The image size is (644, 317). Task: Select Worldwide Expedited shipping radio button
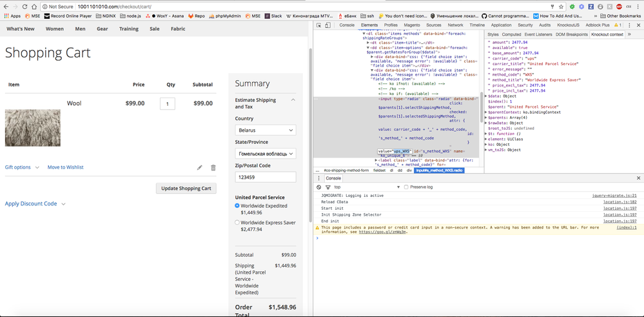pos(237,206)
